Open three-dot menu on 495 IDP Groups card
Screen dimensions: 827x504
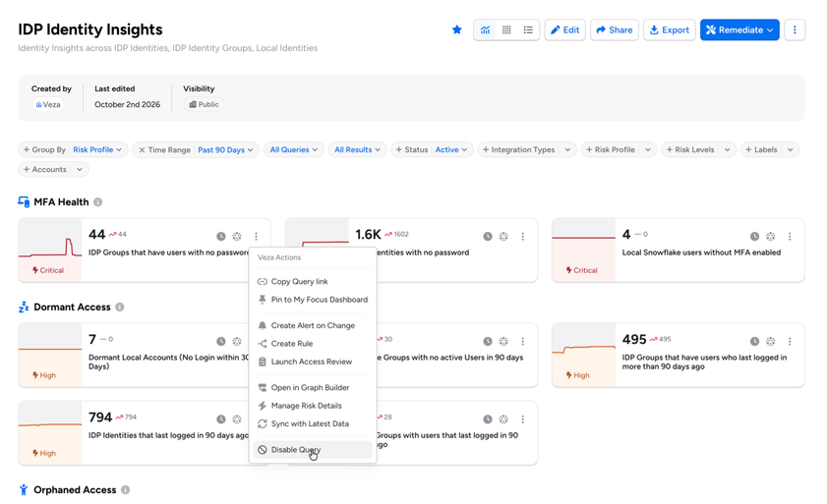790,341
